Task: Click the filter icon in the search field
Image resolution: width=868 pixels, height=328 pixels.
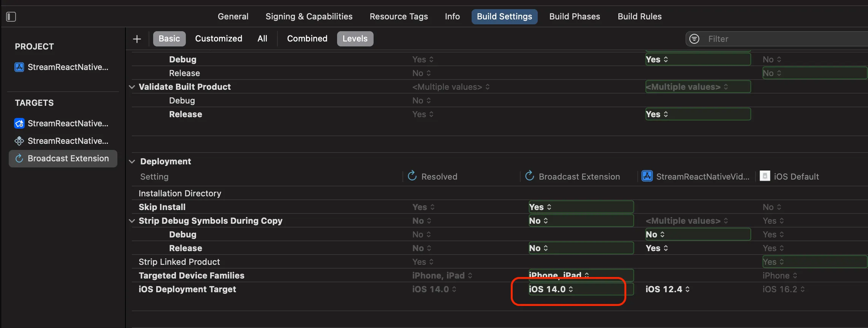Action: [694, 39]
